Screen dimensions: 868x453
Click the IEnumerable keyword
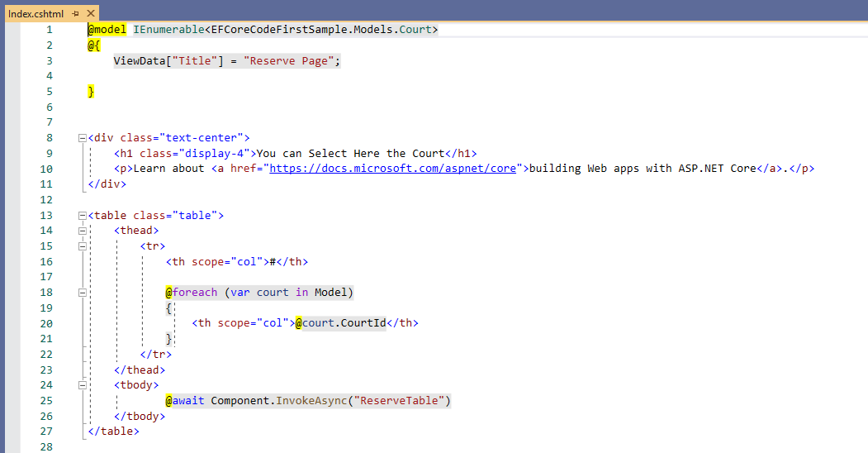168,30
